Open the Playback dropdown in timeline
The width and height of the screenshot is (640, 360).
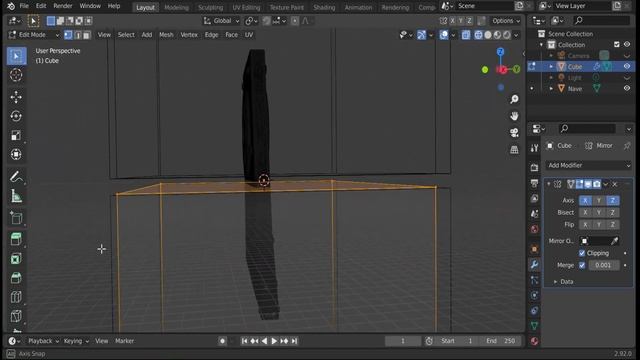coord(43,341)
